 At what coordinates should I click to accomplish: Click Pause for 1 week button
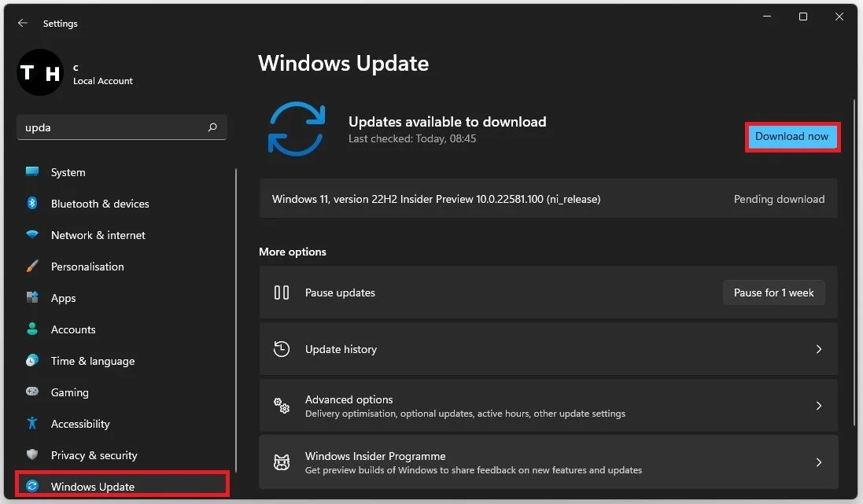pyautogui.click(x=773, y=292)
